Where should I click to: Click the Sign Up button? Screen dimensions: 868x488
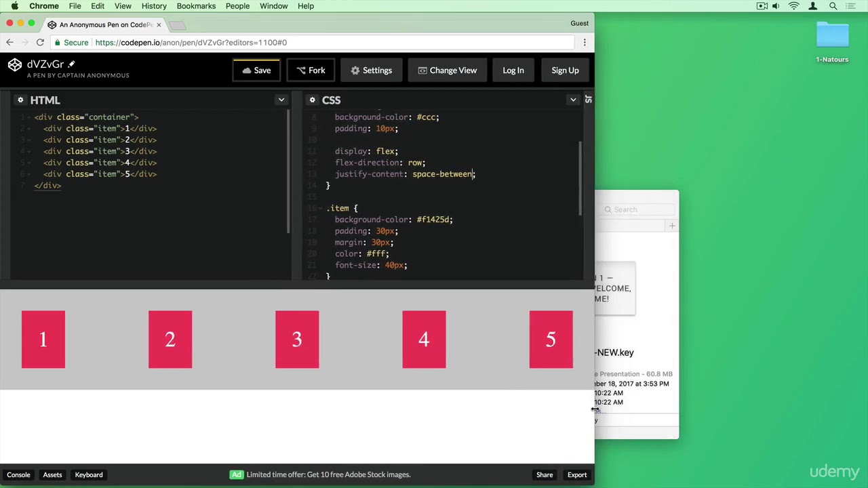tap(565, 70)
